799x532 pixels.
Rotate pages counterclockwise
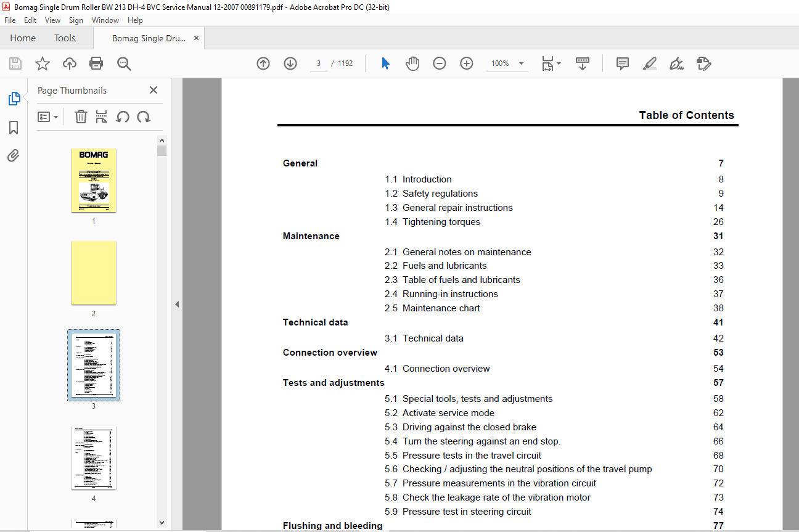click(123, 117)
